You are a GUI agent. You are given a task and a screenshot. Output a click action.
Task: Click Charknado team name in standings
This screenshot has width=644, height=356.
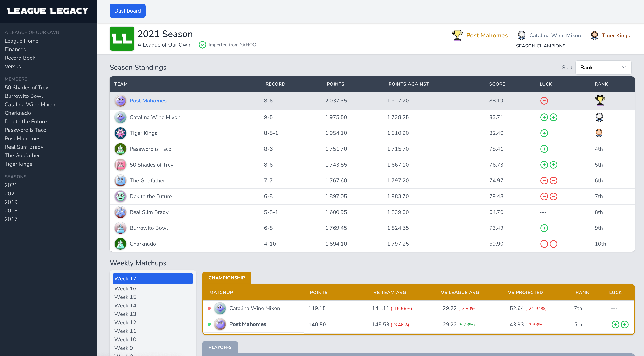pos(143,244)
